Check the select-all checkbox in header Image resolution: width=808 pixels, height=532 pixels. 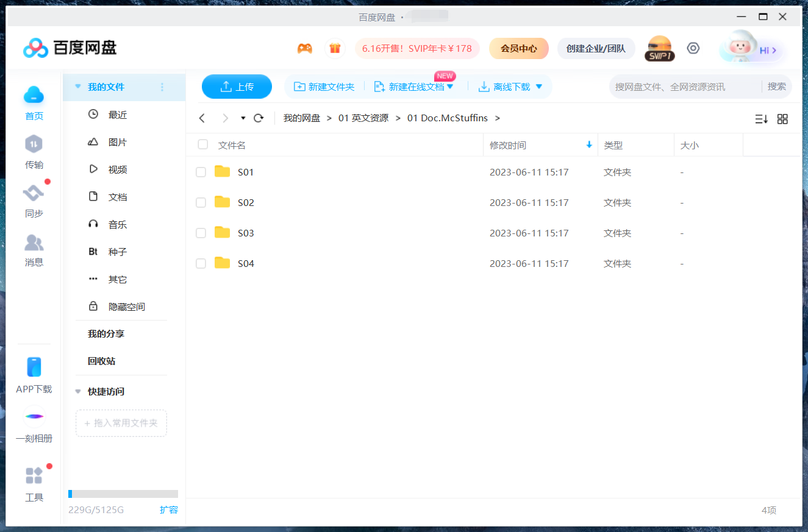coord(202,144)
